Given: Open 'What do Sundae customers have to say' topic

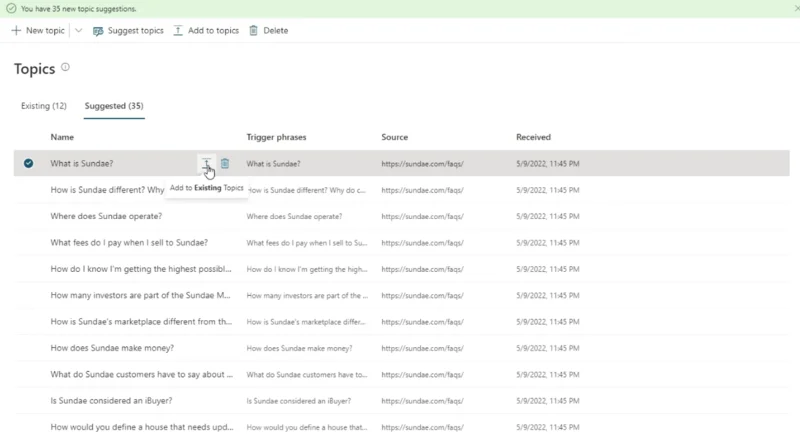Looking at the screenshot, I should coord(141,374).
